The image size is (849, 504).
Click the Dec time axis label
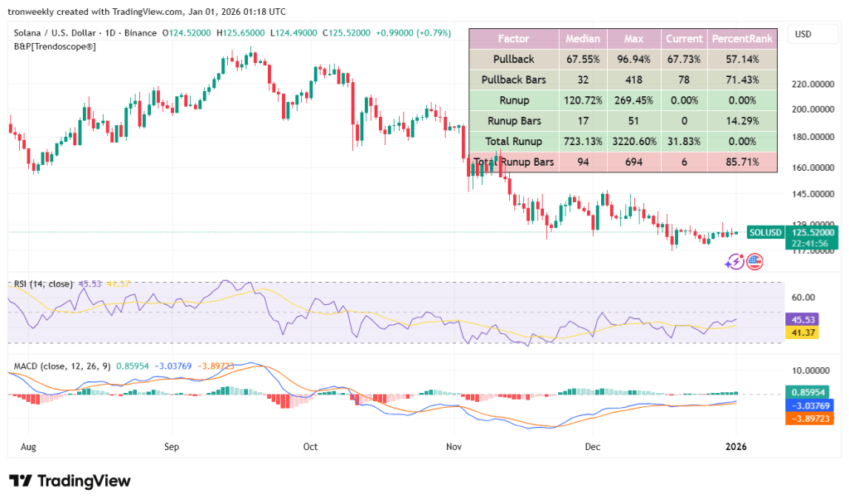click(x=592, y=447)
